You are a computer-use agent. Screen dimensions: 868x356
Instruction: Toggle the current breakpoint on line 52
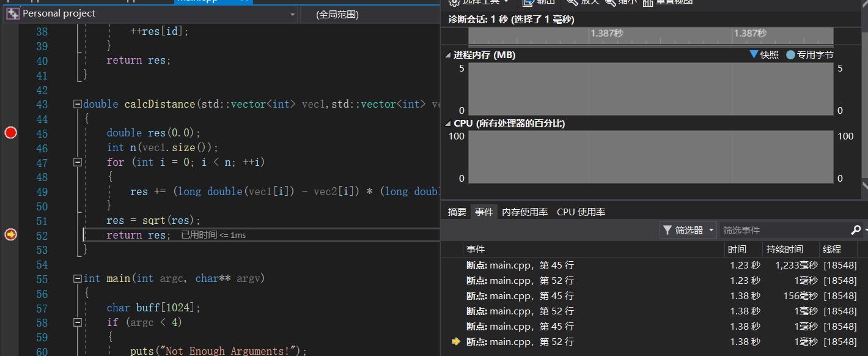point(10,234)
